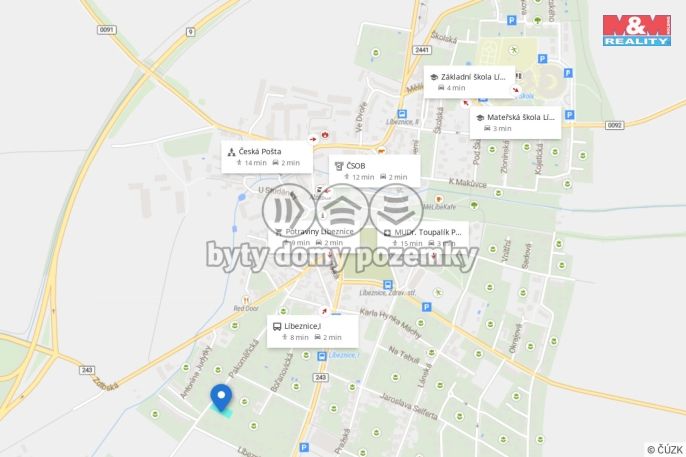Image resolution: width=686 pixels, height=457 pixels.
Task: Open the MUDr. Toupalík P... doctor card
Action: point(423,237)
